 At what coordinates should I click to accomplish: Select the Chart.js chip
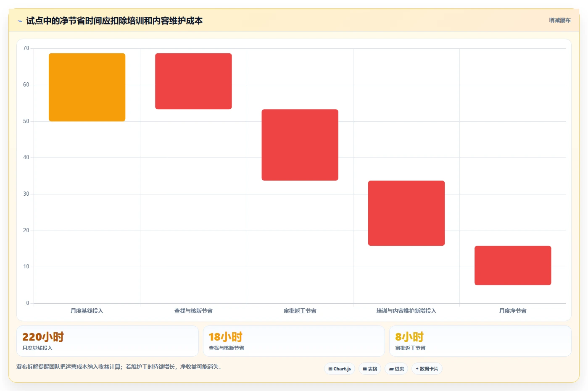[340, 369]
